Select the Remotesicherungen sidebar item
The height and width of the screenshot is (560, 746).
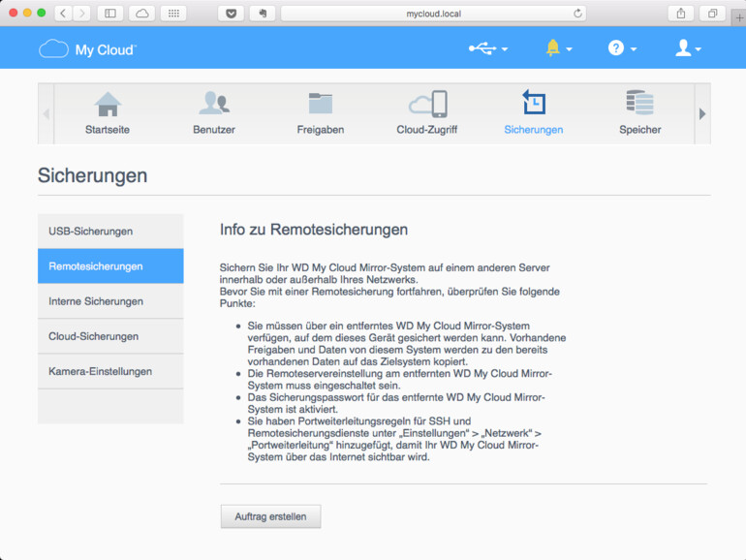[110, 266]
